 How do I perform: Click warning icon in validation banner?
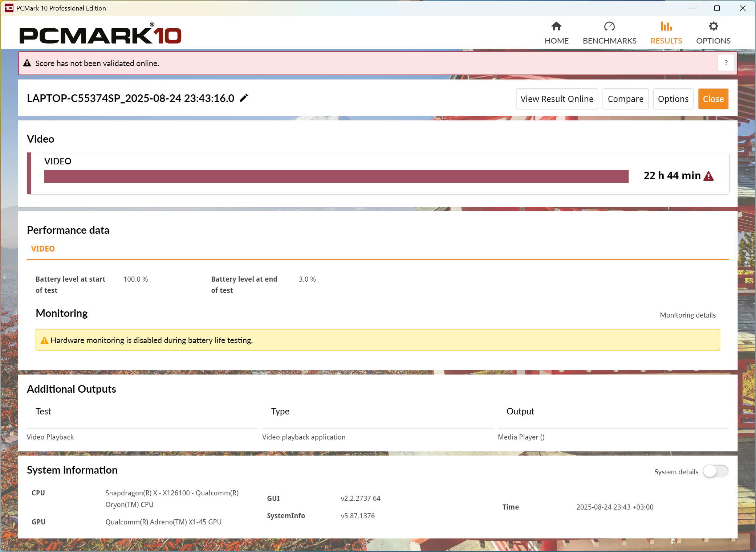coord(27,63)
